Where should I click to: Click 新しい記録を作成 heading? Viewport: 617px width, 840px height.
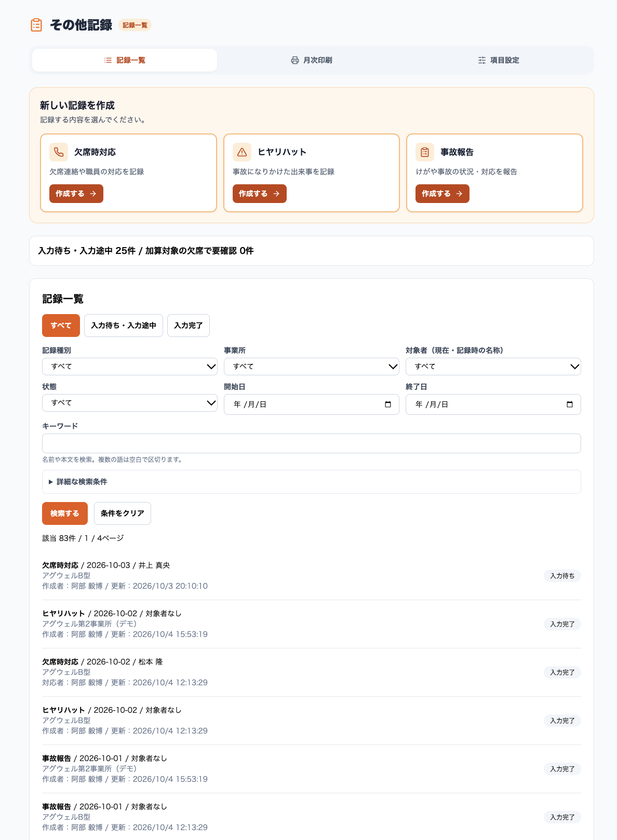point(77,105)
